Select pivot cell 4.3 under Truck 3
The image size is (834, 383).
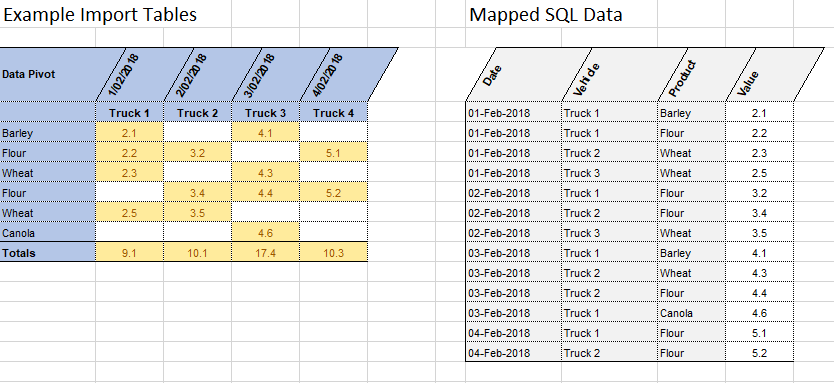[265, 173]
